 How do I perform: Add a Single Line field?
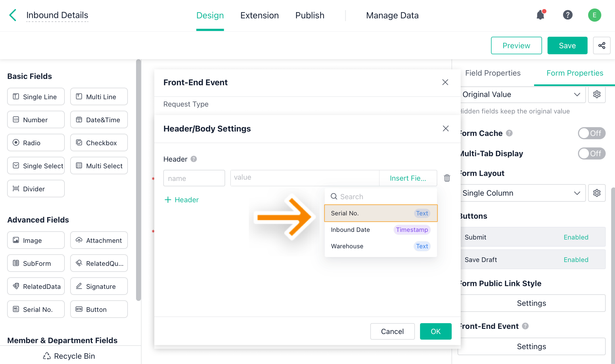tap(36, 97)
